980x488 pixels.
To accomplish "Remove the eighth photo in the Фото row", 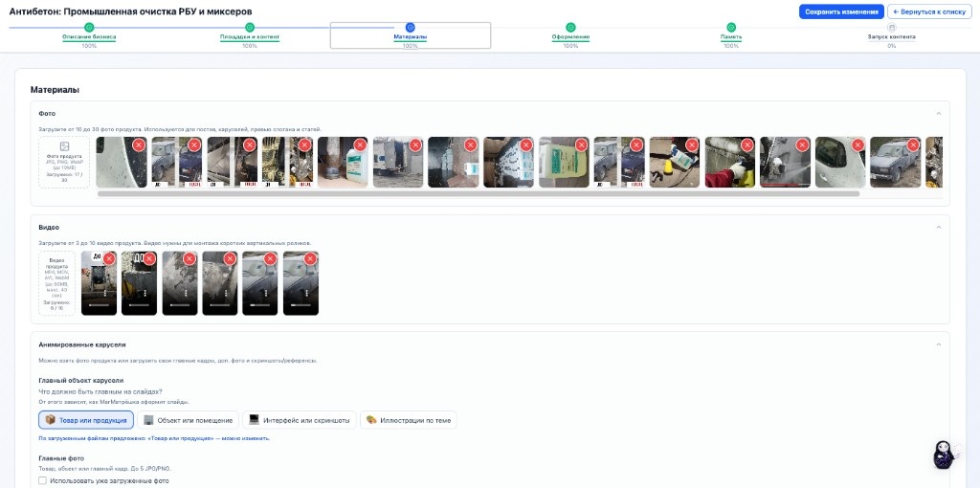I will (x=525, y=144).
